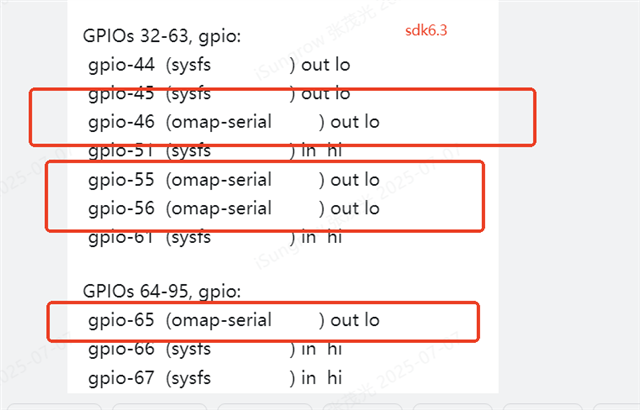Click the red sdk6.3 label
Image resolution: width=640 pixels, height=410 pixels.
[x=426, y=31]
